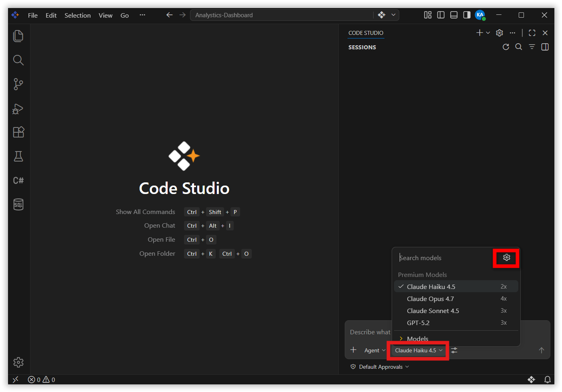Open the Go menu
The height and width of the screenshot is (392, 562).
coord(125,15)
